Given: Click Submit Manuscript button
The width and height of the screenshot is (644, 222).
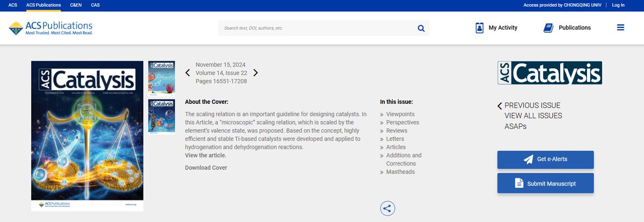Looking at the screenshot, I should [x=545, y=183].
